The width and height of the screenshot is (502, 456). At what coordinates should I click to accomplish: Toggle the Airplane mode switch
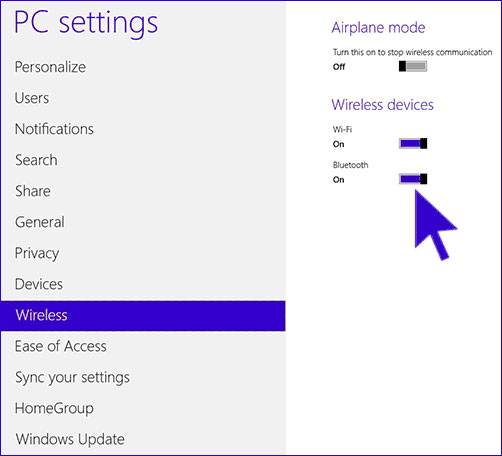click(x=413, y=66)
